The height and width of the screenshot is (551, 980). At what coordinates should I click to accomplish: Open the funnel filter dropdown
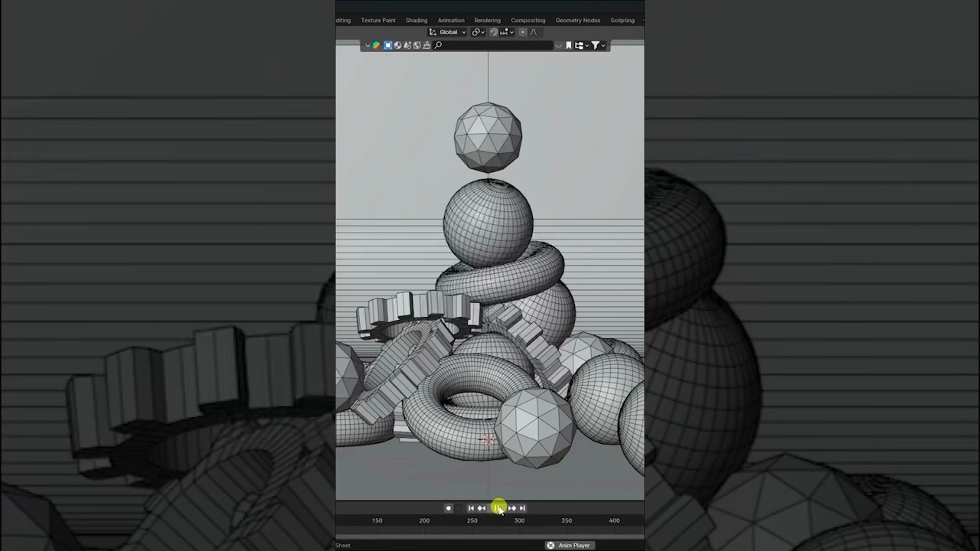599,45
